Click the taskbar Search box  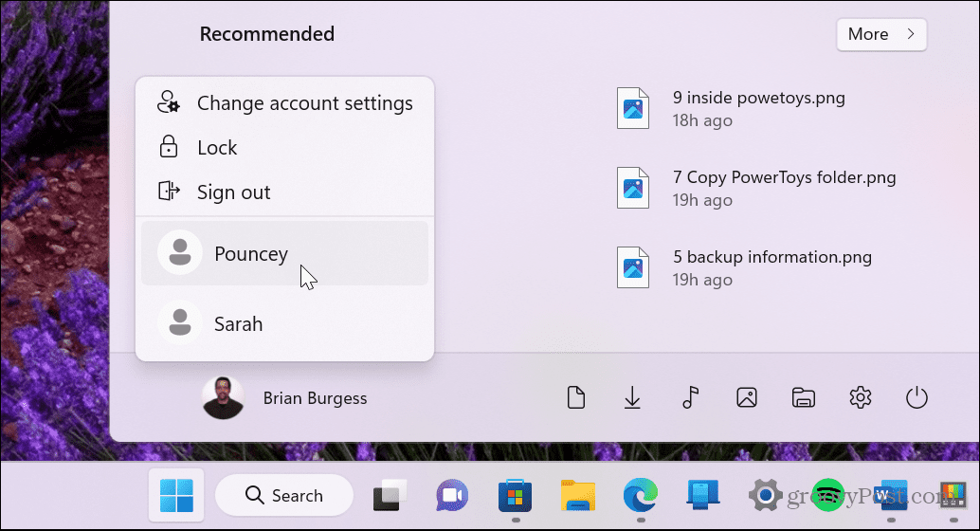[x=284, y=496]
